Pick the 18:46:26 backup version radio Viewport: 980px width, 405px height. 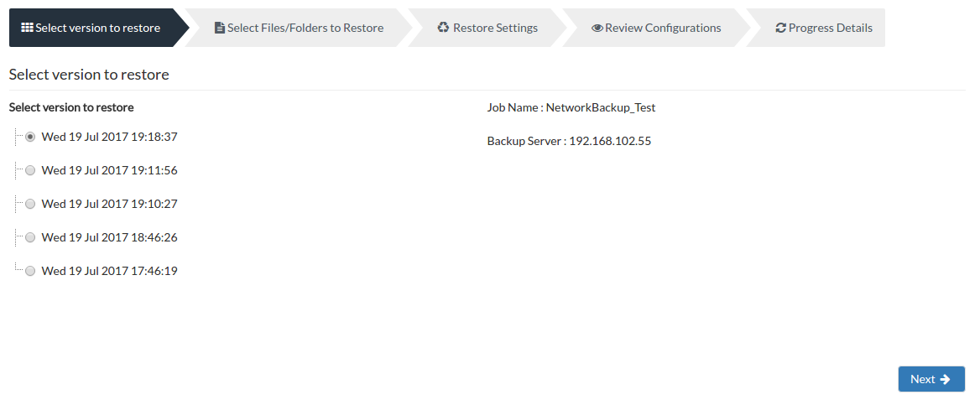pyautogui.click(x=30, y=238)
